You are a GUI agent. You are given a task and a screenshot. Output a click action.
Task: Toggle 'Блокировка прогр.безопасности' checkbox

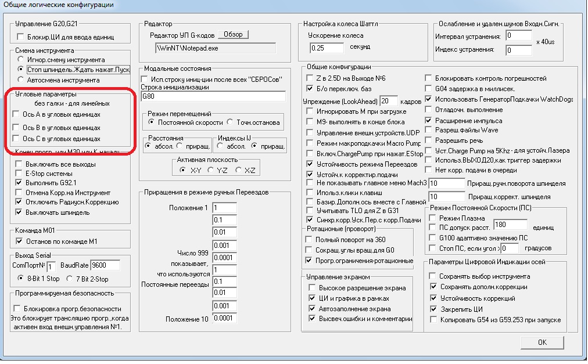tap(17, 308)
